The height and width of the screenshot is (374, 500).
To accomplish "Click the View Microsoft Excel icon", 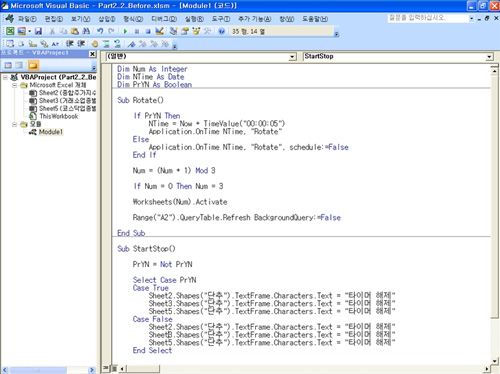I will (10, 31).
